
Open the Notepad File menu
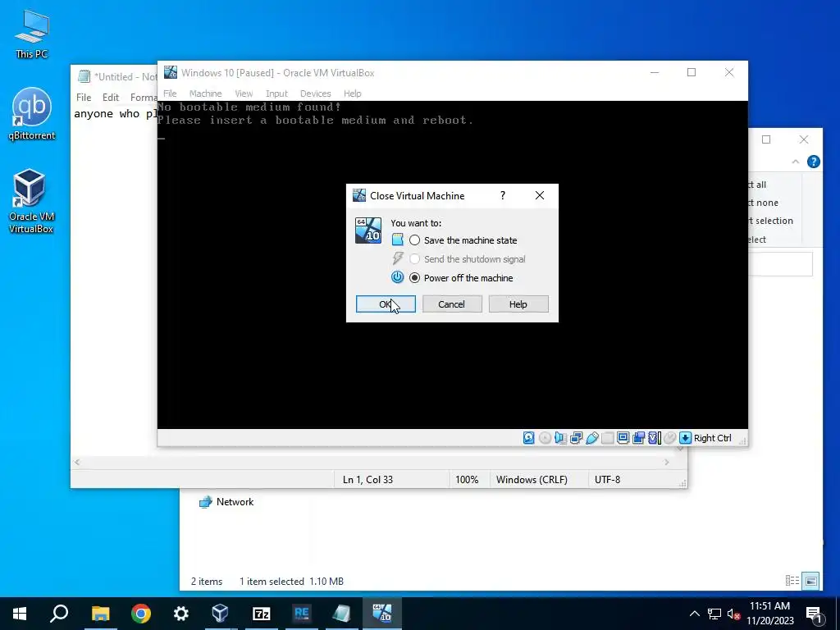pyautogui.click(x=84, y=97)
